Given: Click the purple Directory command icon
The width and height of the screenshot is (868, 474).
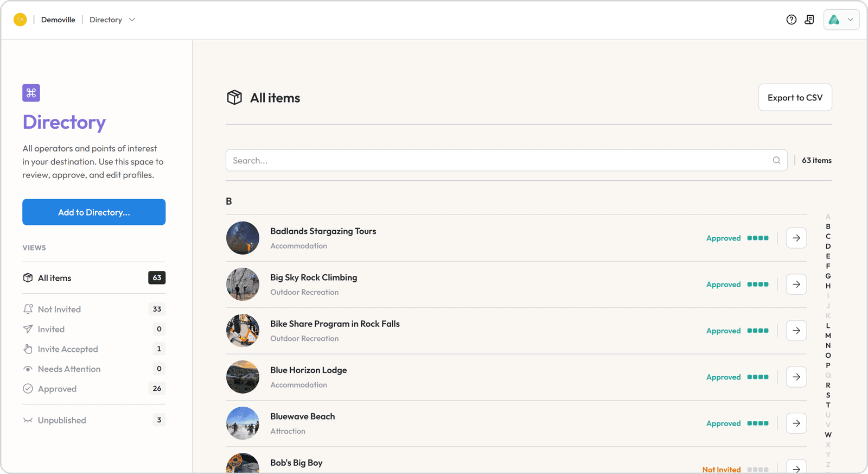Looking at the screenshot, I should tap(31, 93).
